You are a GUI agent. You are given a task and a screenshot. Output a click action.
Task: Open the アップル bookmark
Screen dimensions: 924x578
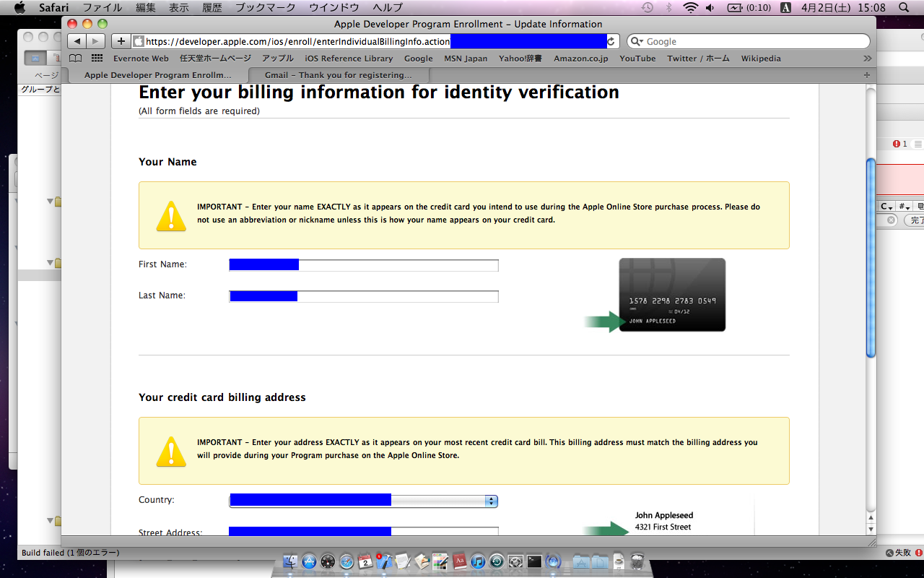pos(278,59)
